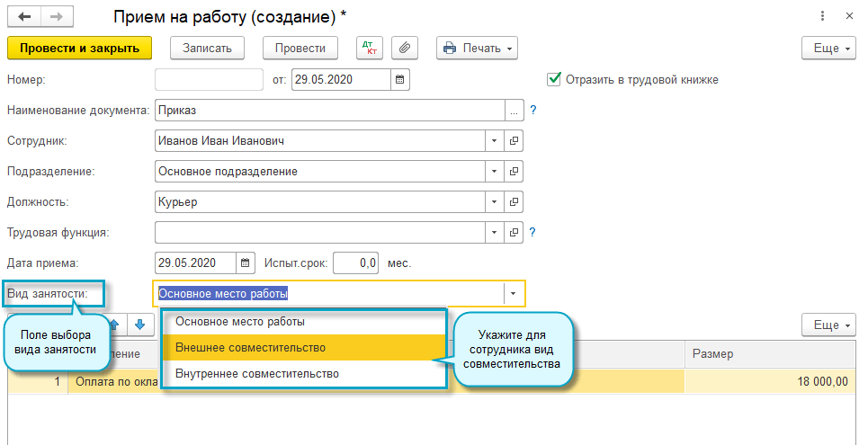
Task: Click the Номер input field
Action: click(209, 80)
